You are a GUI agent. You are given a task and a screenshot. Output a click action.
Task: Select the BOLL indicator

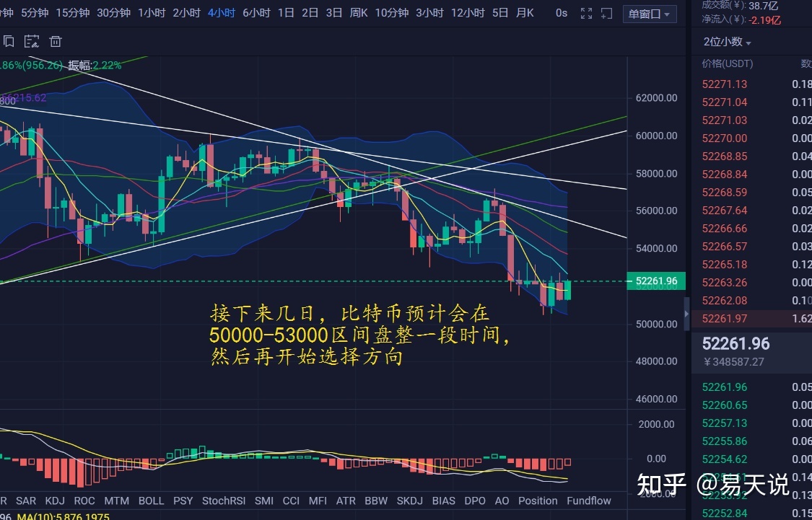(152, 501)
